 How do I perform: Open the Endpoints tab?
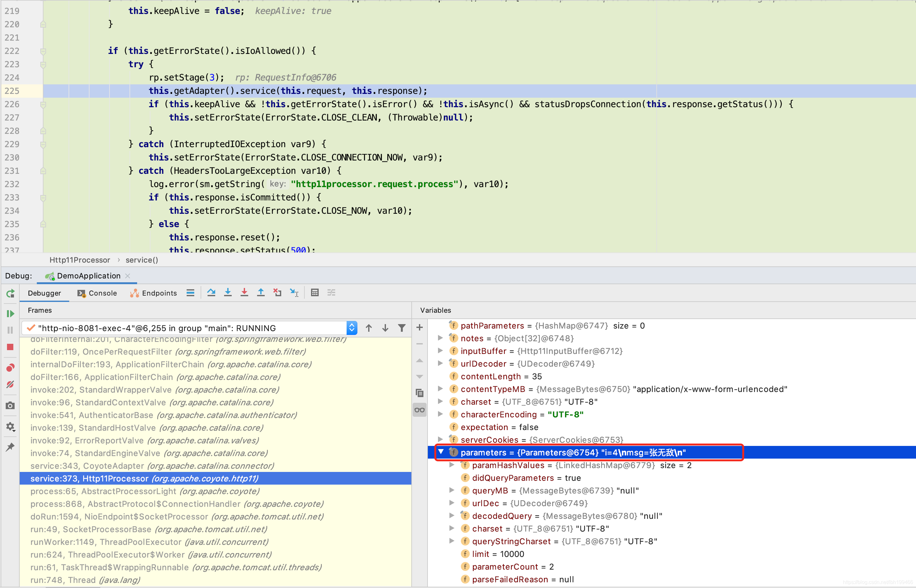click(x=153, y=293)
